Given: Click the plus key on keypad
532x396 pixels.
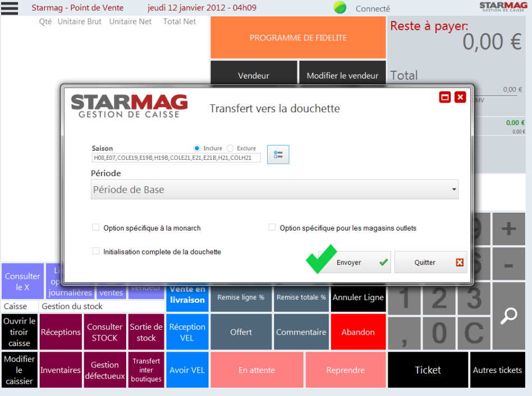Looking at the screenshot, I should pyautogui.click(x=508, y=229).
